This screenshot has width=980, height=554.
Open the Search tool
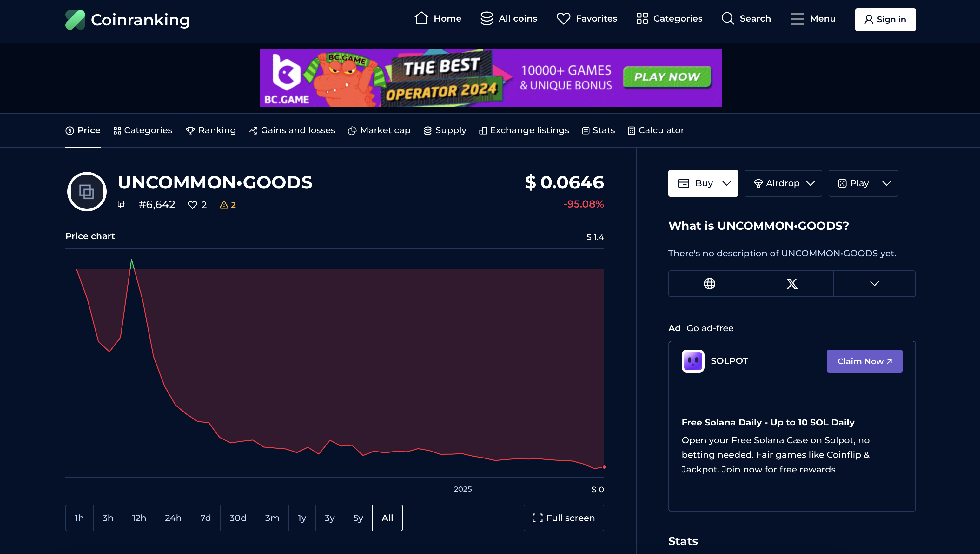[x=746, y=18]
